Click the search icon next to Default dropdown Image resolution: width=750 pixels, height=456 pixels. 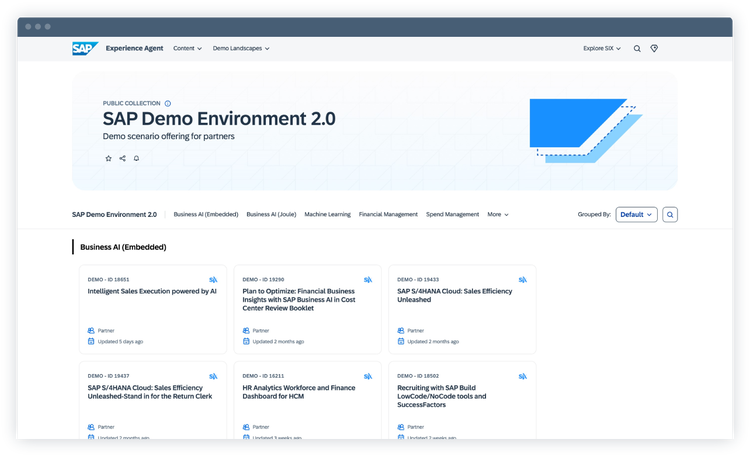pos(670,214)
